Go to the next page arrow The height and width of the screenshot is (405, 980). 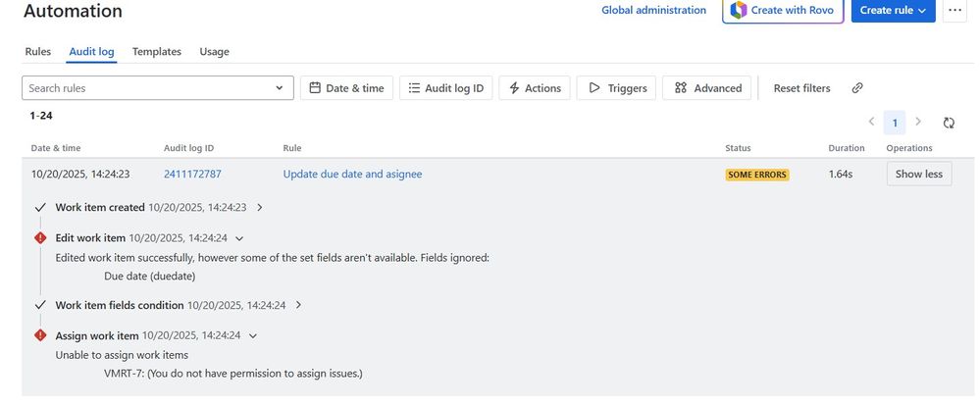[x=918, y=123]
